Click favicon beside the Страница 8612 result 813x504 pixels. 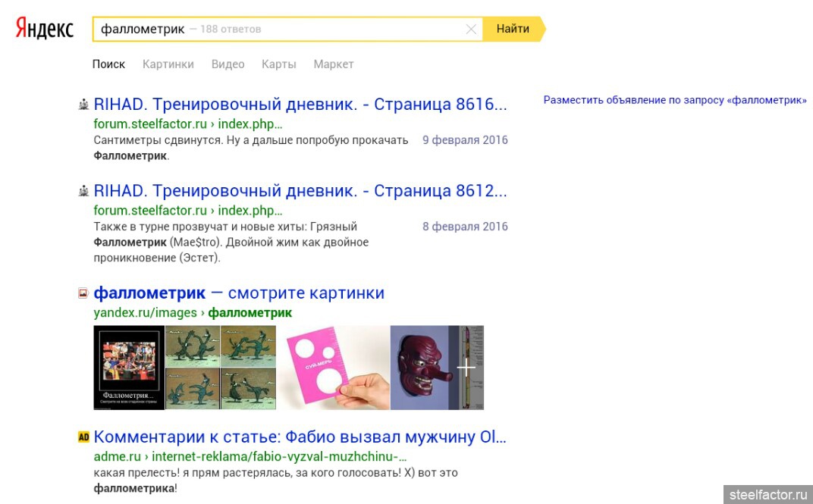83,192
